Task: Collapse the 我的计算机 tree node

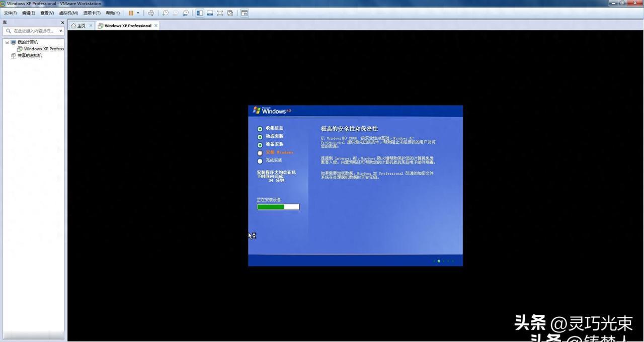Action: 7,42
